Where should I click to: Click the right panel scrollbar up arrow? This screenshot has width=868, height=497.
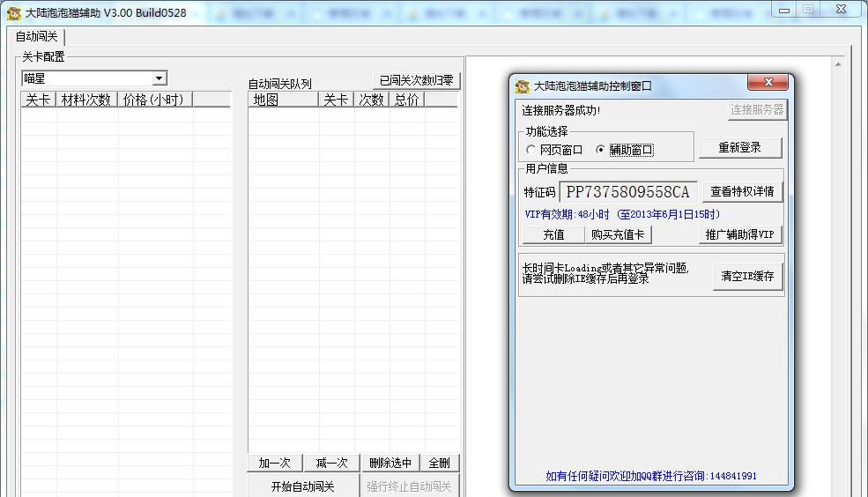coord(838,64)
